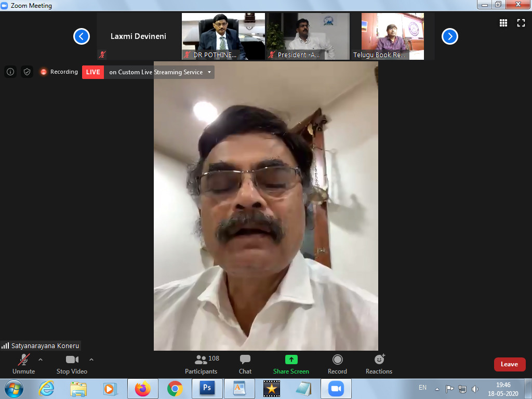Image resolution: width=532 pixels, height=399 pixels.
Task: Stop the video camera
Action: coord(72,364)
